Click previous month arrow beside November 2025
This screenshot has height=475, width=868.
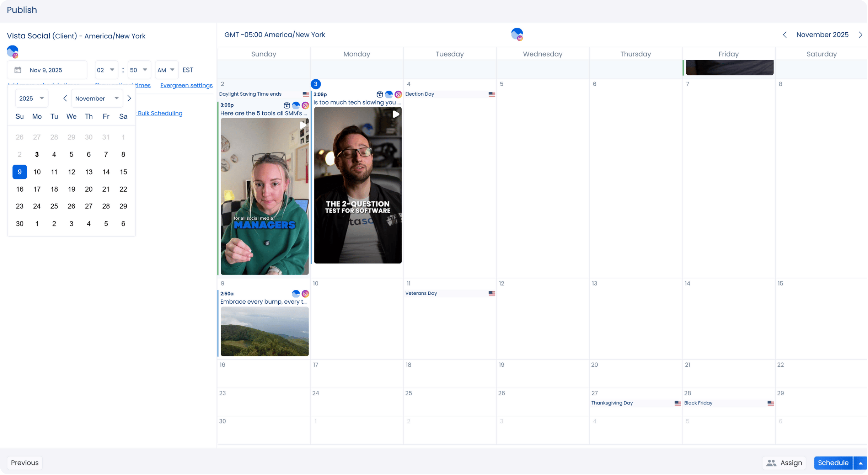tap(785, 35)
